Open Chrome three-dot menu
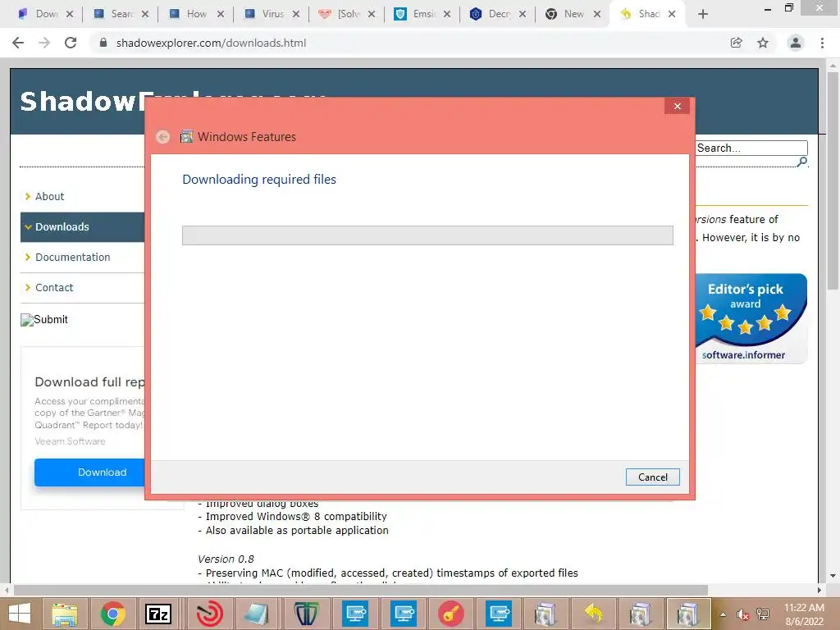The width and height of the screenshot is (840, 630). 822,43
